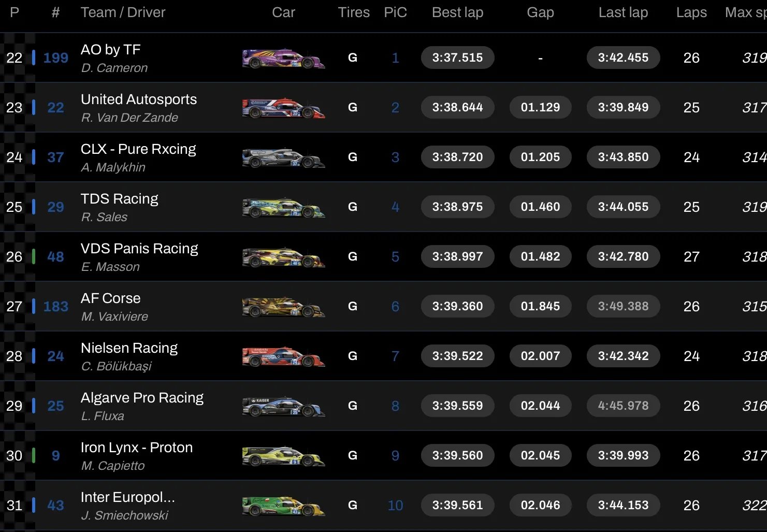Open the Algarve Pro Racing team name
The image size is (767, 532).
[142, 397]
